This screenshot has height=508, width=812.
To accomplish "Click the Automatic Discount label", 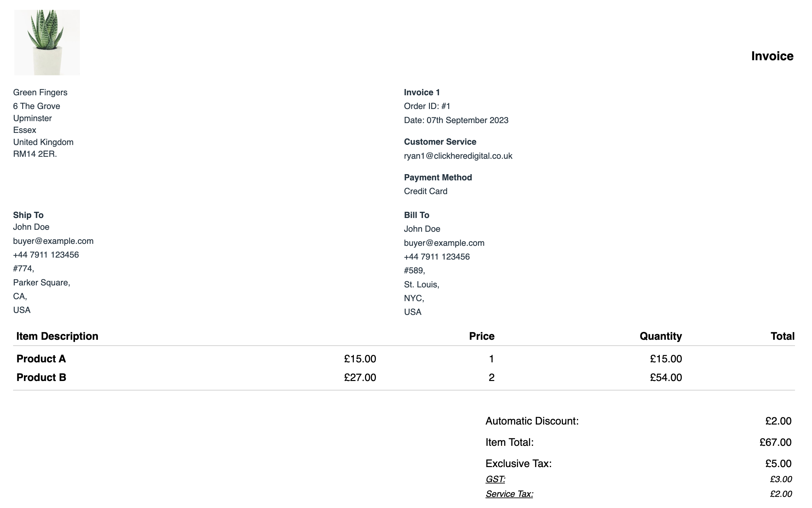I will [x=532, y=421].
